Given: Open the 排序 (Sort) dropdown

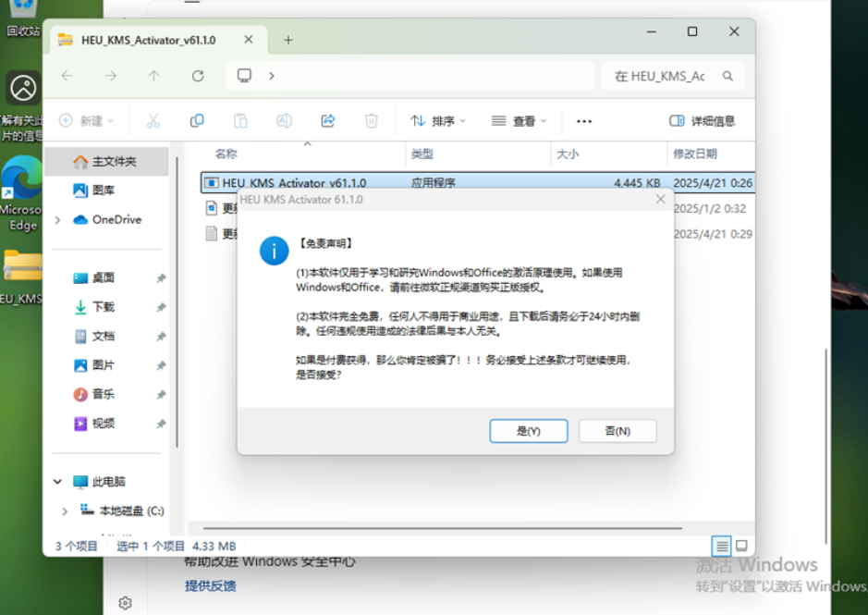Looking at the screenshot, I should coord(438,121).
